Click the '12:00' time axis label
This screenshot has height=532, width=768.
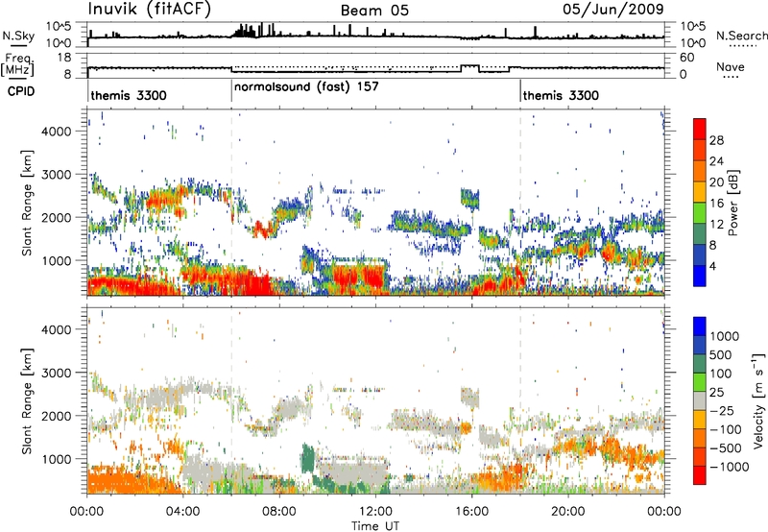pos(375,512)
